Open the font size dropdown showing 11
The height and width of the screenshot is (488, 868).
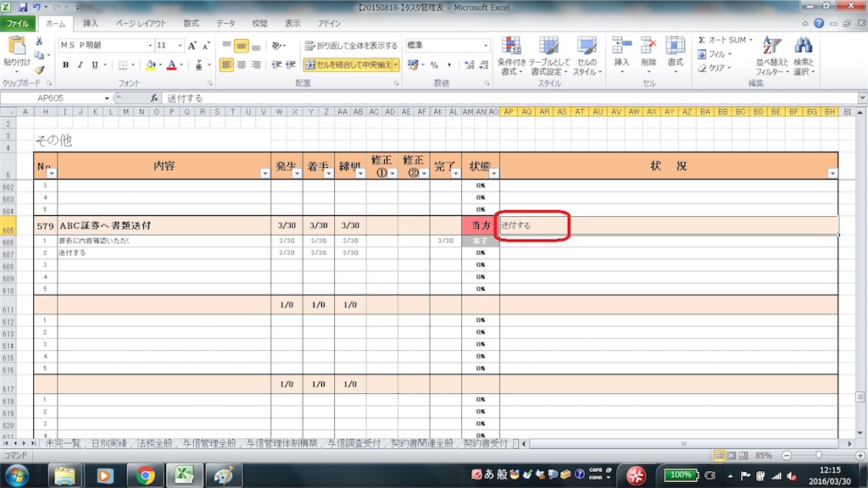[180, 46]
